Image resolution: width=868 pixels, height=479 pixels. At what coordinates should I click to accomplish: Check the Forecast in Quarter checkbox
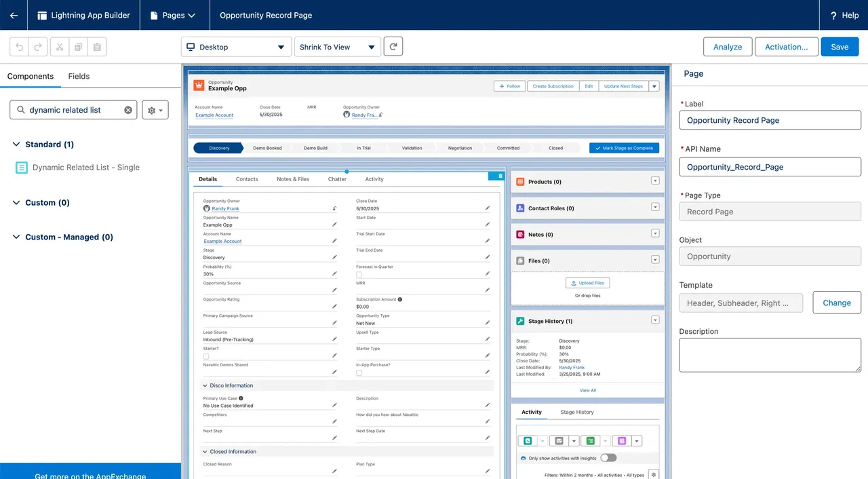tap(359, 274)
